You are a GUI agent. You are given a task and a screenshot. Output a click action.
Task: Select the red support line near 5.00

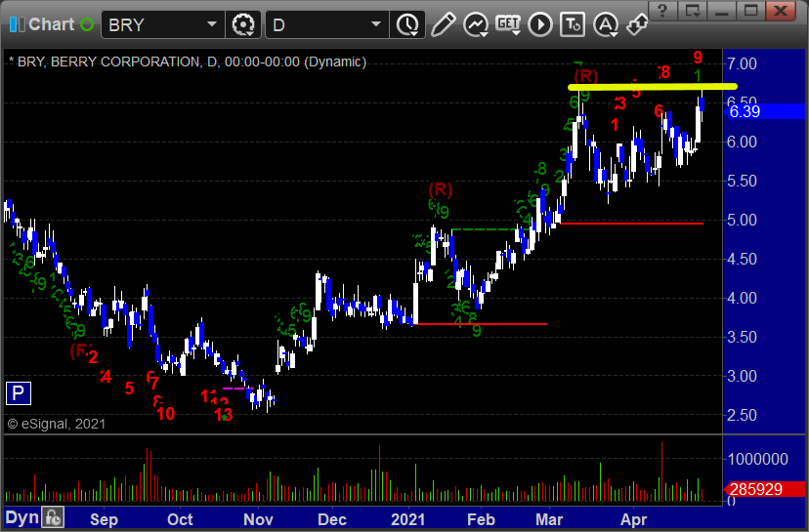[x=632, y=224]
